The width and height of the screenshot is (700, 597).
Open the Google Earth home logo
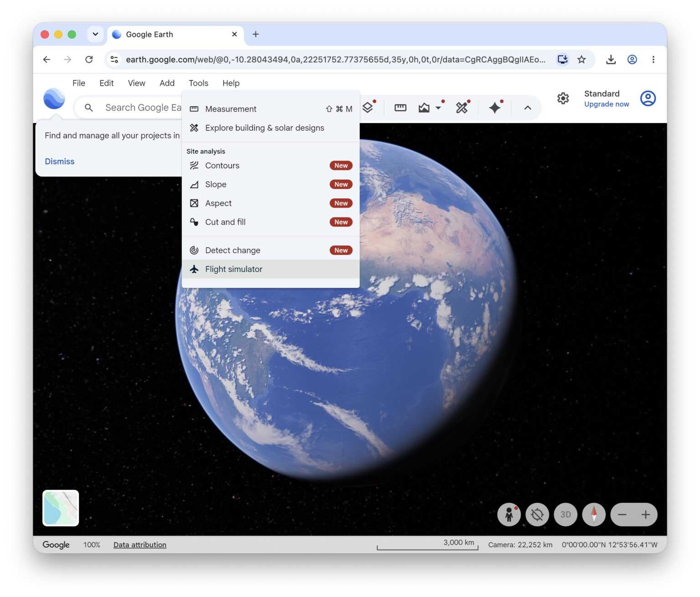(54, 98)
